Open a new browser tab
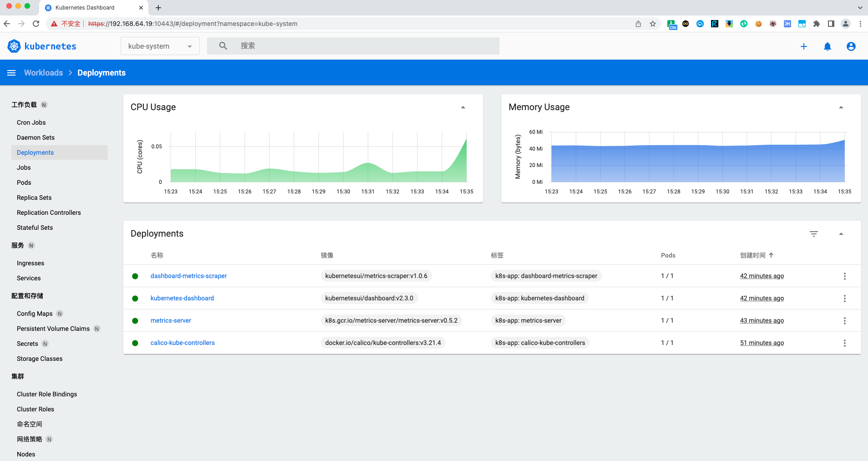 point(158,8)
